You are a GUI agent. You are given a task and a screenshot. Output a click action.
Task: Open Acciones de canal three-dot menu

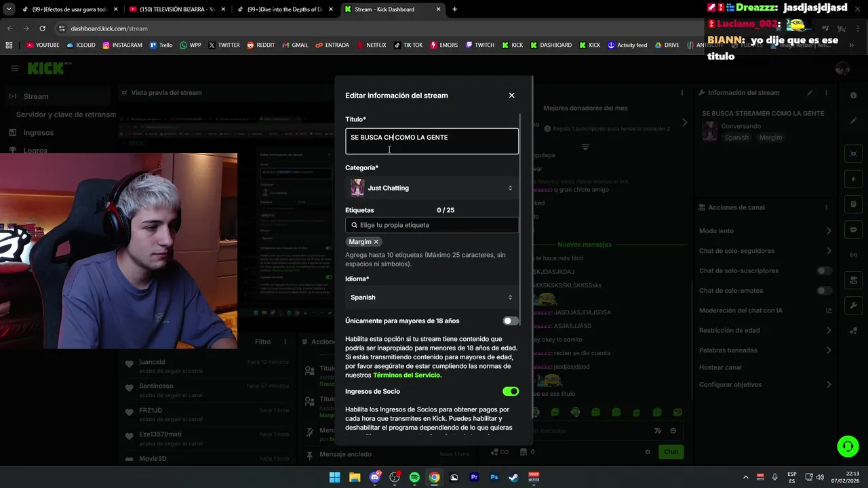[826, 207]
